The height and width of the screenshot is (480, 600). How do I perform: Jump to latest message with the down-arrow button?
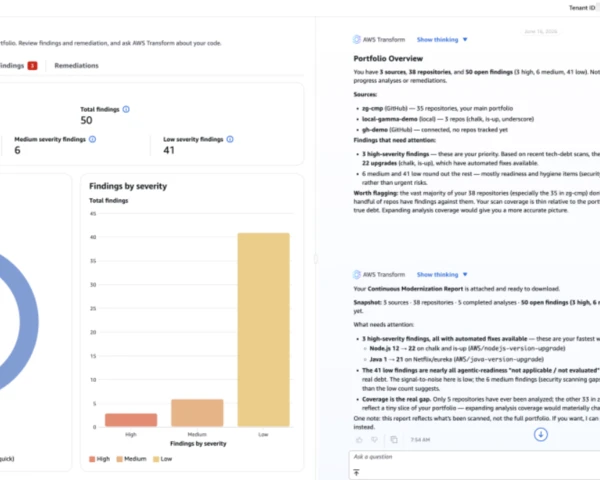(541, 434)
